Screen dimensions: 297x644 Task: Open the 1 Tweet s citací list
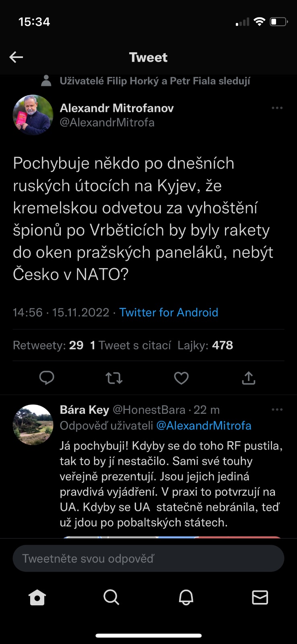coord(130,345)
